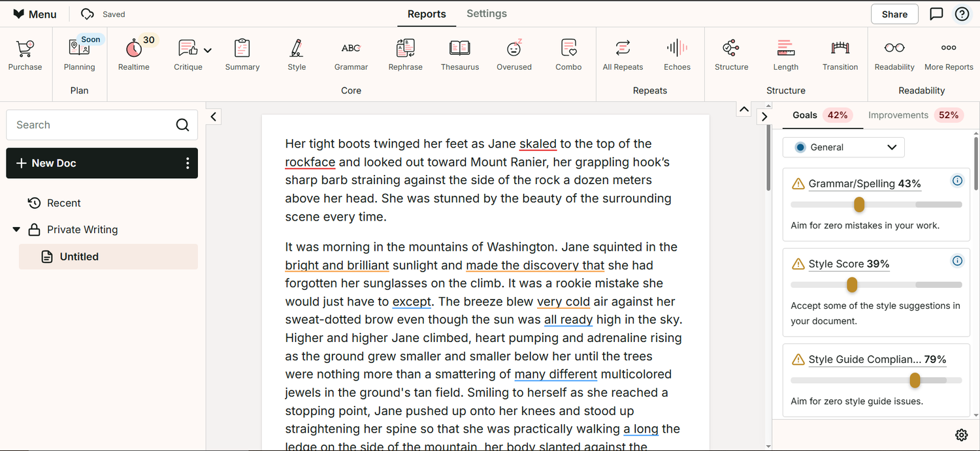Expand the Critique dropdown arrow
This screenshot has height=451, width=980.
tap(208, 50)
